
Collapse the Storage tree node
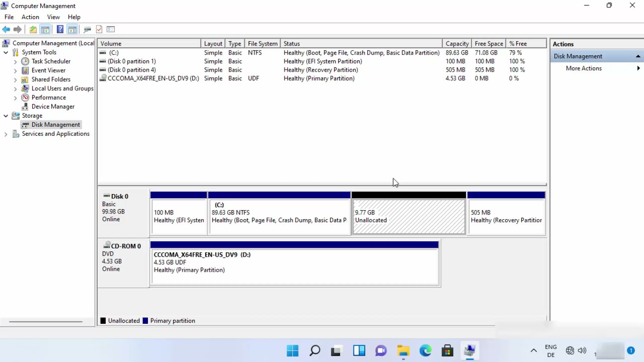(x=6, y=116)
